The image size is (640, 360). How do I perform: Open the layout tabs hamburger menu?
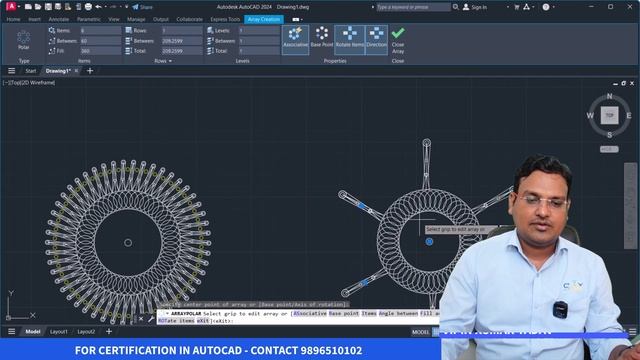coord(12,331)
